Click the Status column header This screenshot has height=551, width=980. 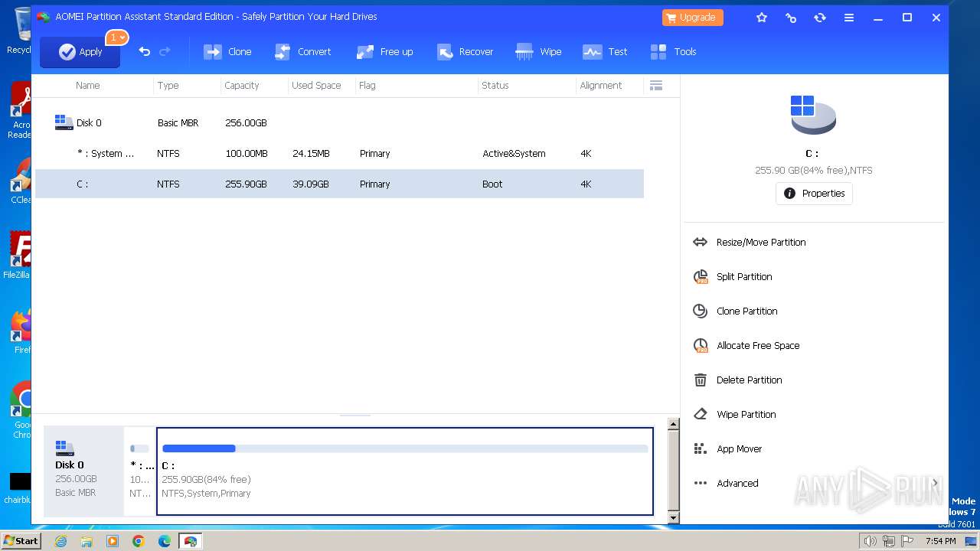(x=495, y=85)
